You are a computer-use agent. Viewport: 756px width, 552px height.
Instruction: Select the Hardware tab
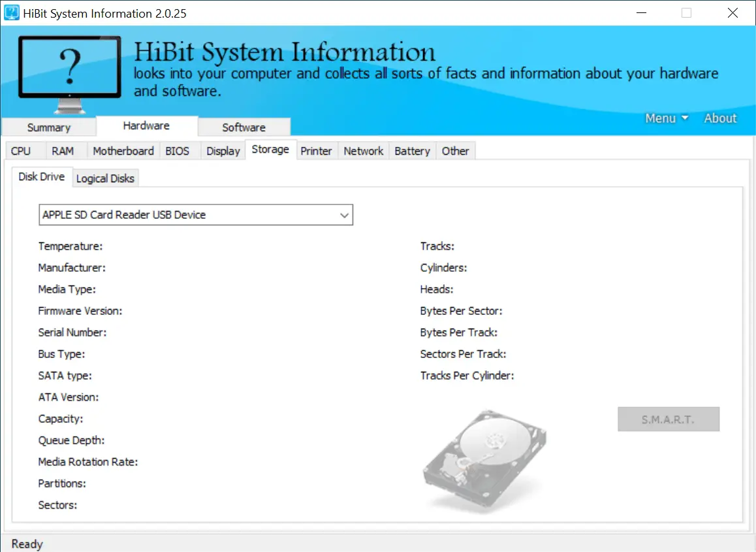[x=147, y=126]
